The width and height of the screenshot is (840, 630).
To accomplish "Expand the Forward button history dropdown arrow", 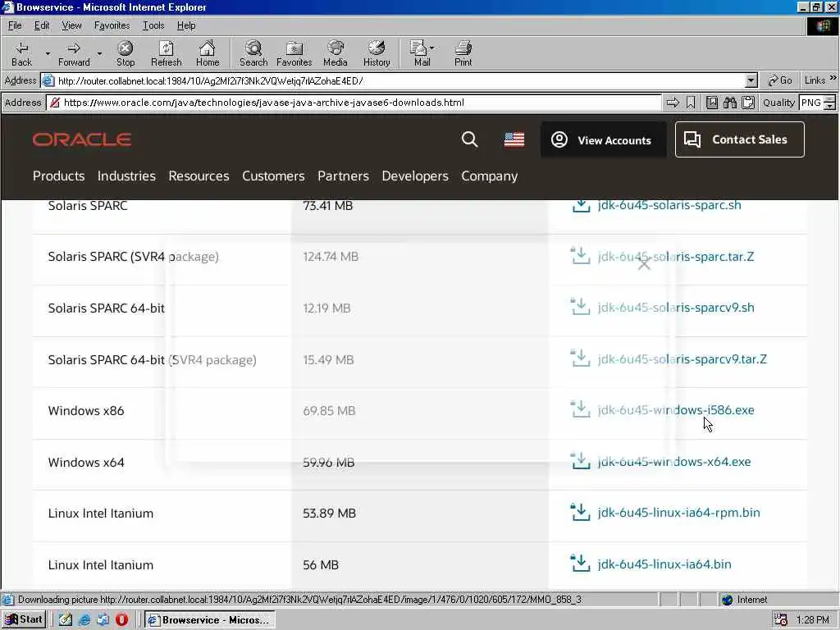I will 99,53.
